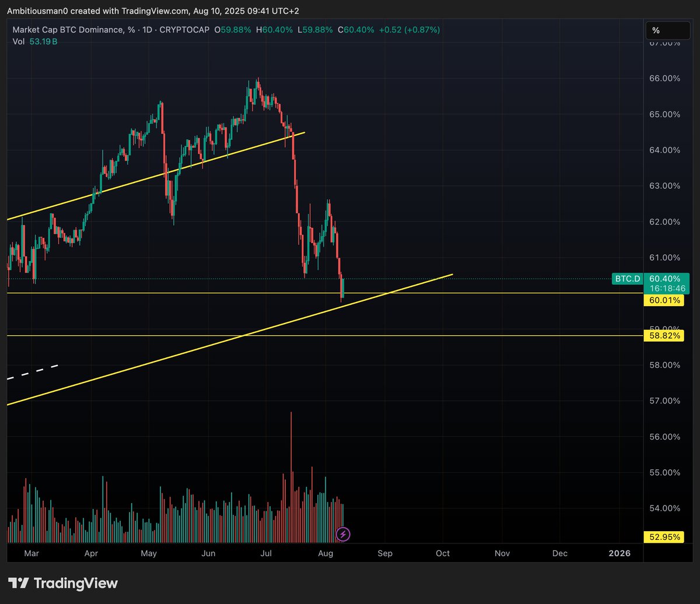
Task: Select the 58.82% horizontal line label
Action: (x=663, y=336)
